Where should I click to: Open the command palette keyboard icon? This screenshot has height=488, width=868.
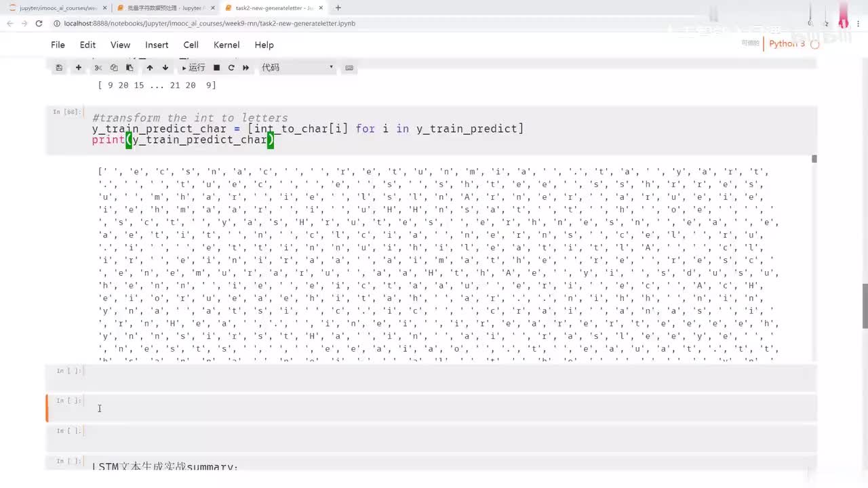coord(349,68)
